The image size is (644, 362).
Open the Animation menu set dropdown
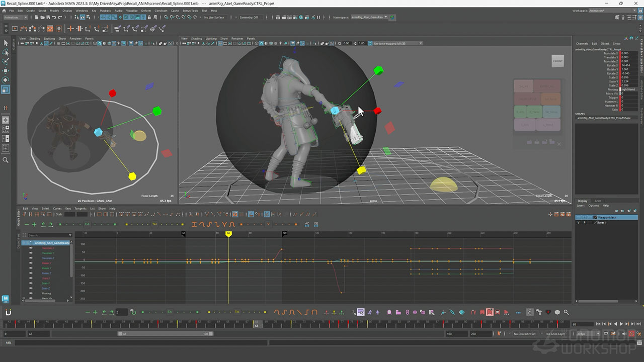pyautogui.click(x=16, y=17)
